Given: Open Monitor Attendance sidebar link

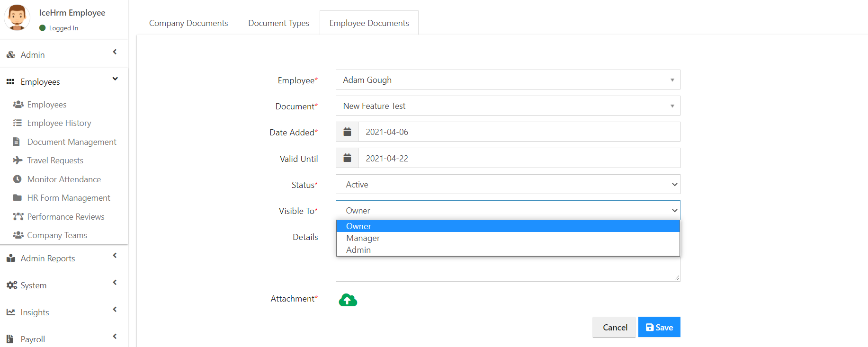Looking at the screenshot, I should coord(64,179).
